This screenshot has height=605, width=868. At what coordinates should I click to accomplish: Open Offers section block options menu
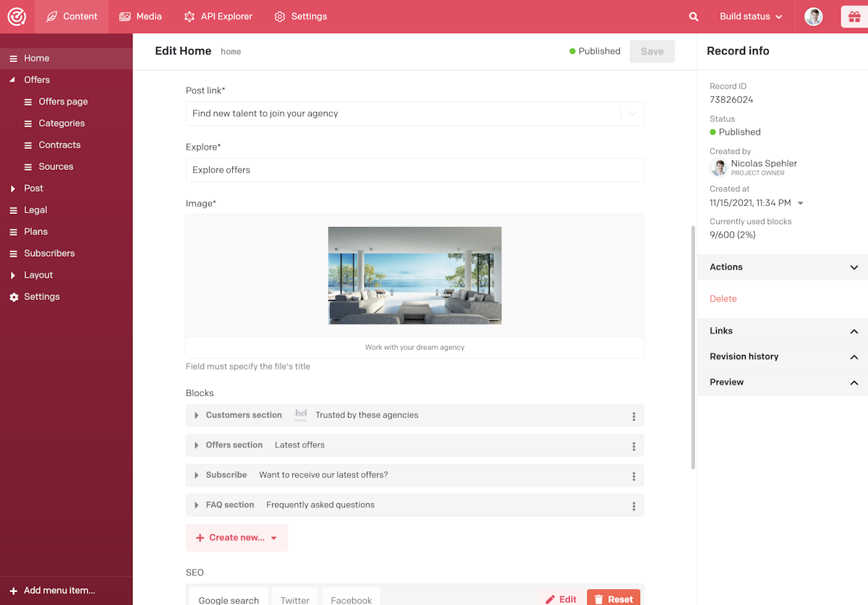[x=634, y=446]
